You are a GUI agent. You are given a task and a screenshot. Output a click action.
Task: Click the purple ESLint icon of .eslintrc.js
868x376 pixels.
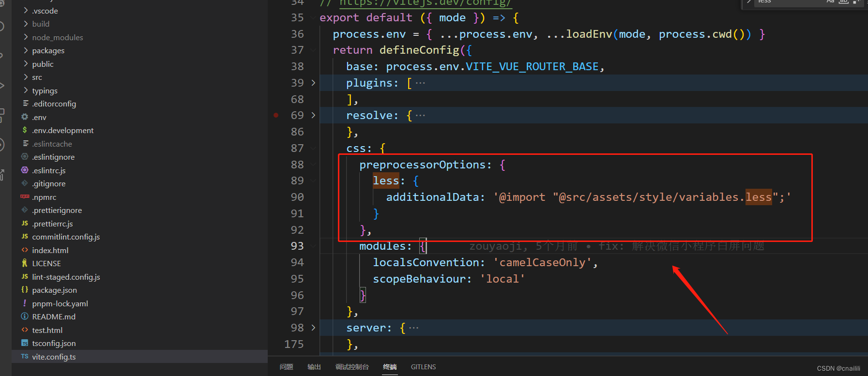pyautogui.click(x=25, y=170)
